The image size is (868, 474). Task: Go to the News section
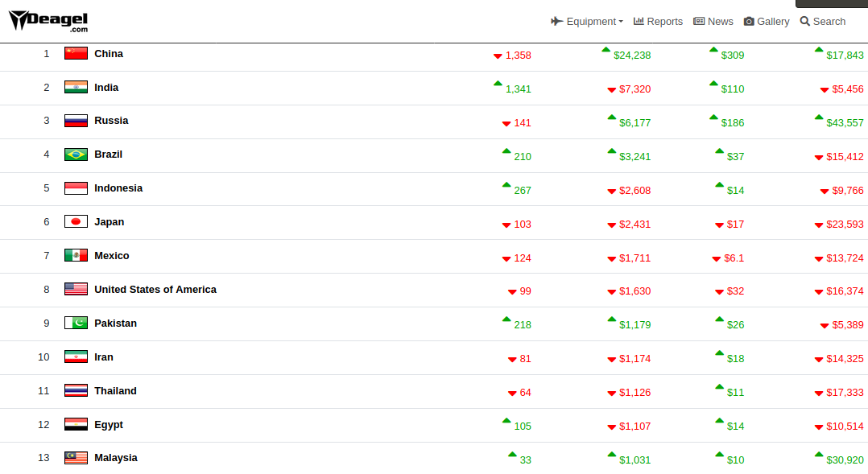(x=713, y=22)
